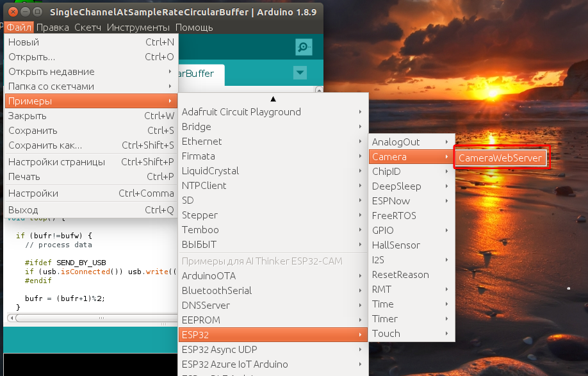The width and height of the screenshot is (588, 376).
Task: Open the Помощь menu
Action: tap(194, 28)
